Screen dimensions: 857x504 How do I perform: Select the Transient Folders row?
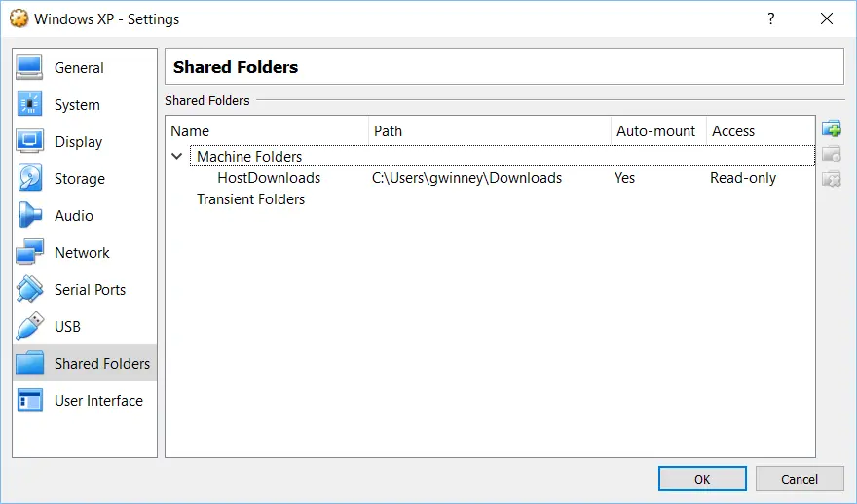click(251, 199)
